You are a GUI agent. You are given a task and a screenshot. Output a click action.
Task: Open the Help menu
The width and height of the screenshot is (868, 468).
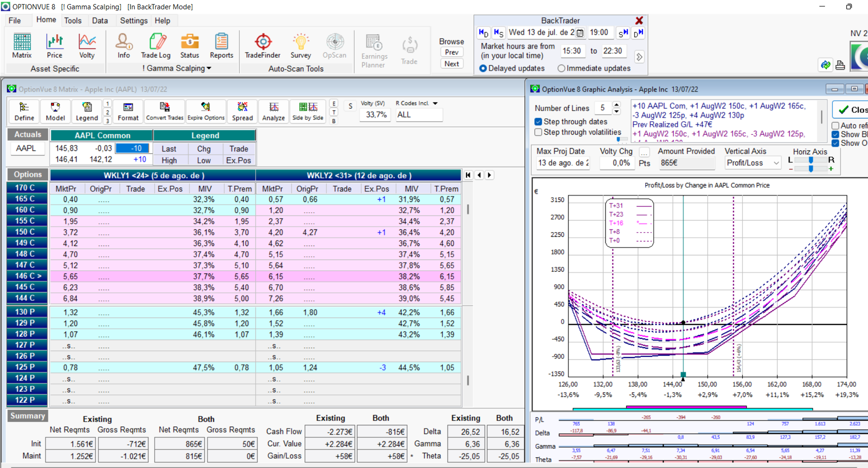pyautogui.click(x=162, y=21)
